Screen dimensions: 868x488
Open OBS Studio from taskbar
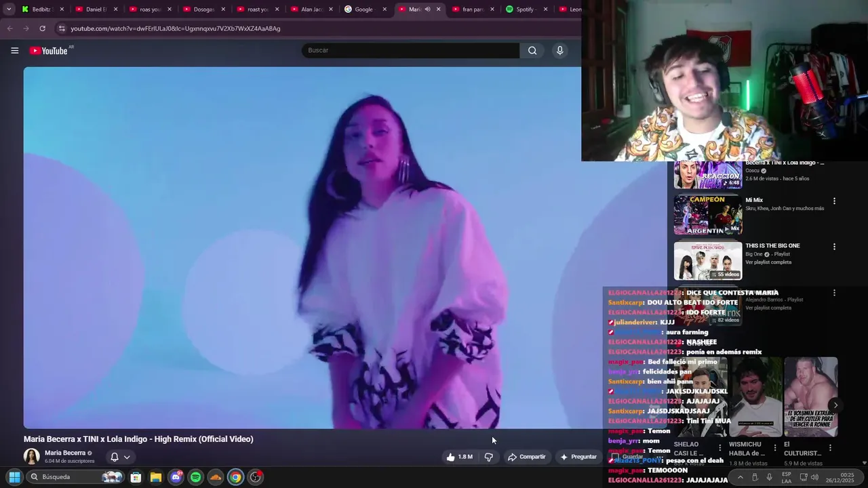pos(256,477)
